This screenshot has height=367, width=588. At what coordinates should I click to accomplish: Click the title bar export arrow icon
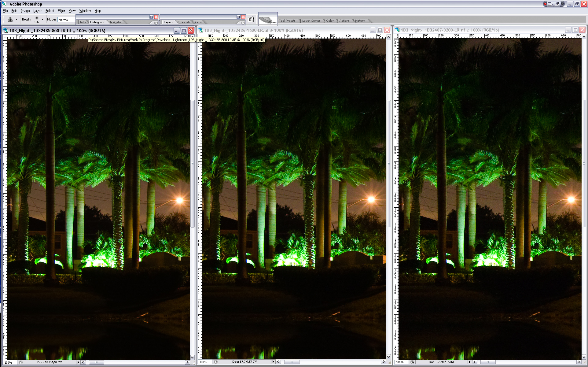click(550, 4)
